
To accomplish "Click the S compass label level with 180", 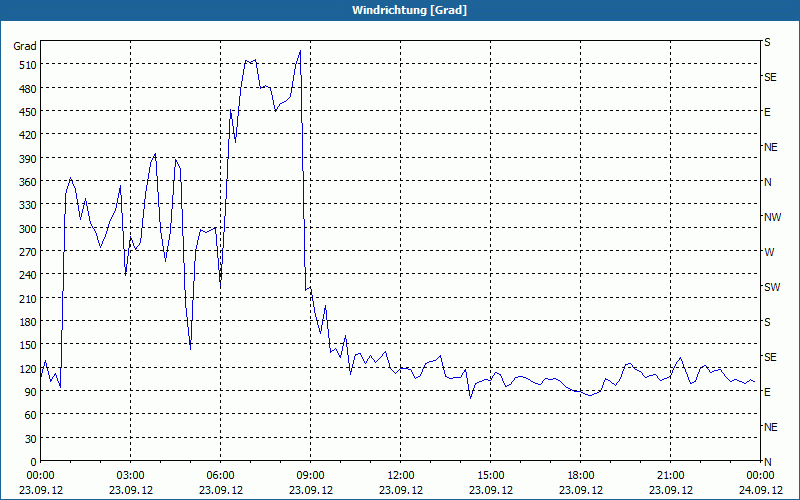I will pos(767,322).
